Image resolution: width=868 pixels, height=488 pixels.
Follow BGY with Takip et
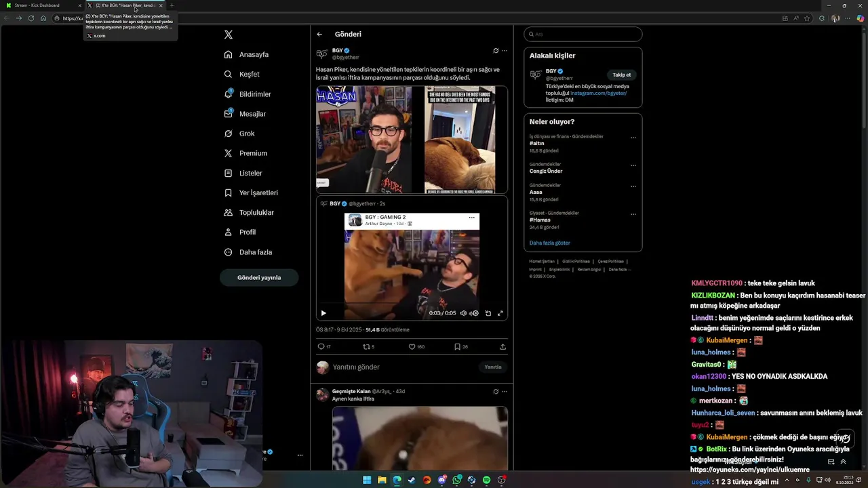point(622,75)
